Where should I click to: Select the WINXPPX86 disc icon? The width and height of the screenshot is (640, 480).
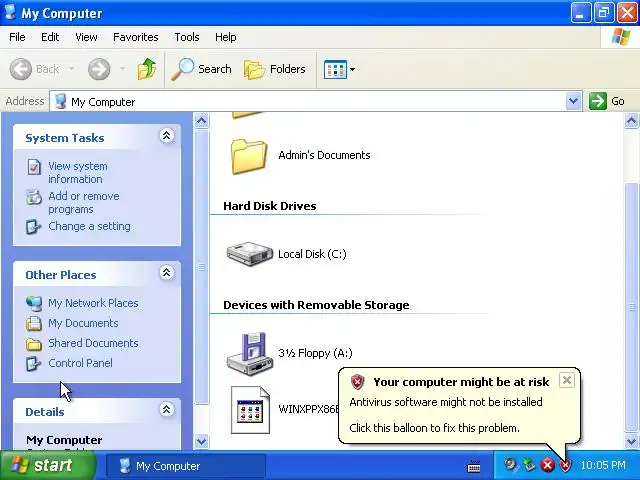[250, 410]
